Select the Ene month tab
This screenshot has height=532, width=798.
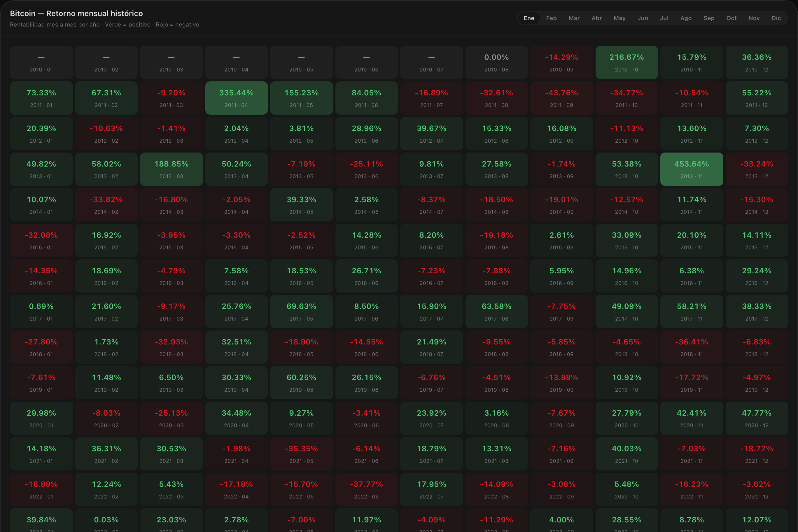click(528, 18)
